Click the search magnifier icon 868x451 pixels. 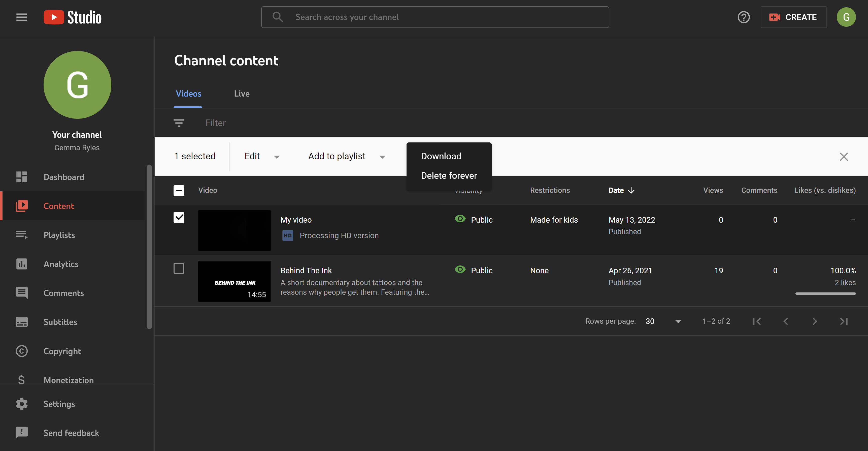(x=278, y=17)
